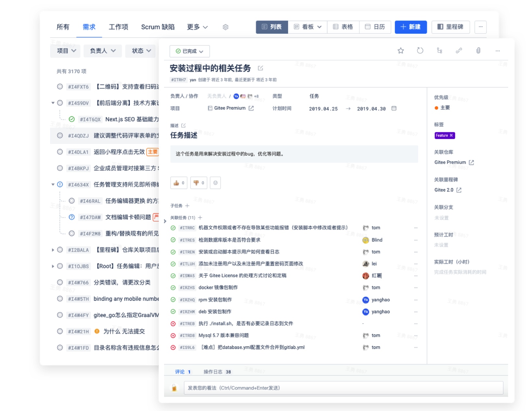Open the emoji reaction picker
This screenshot has width=532, height=411.
215,183
